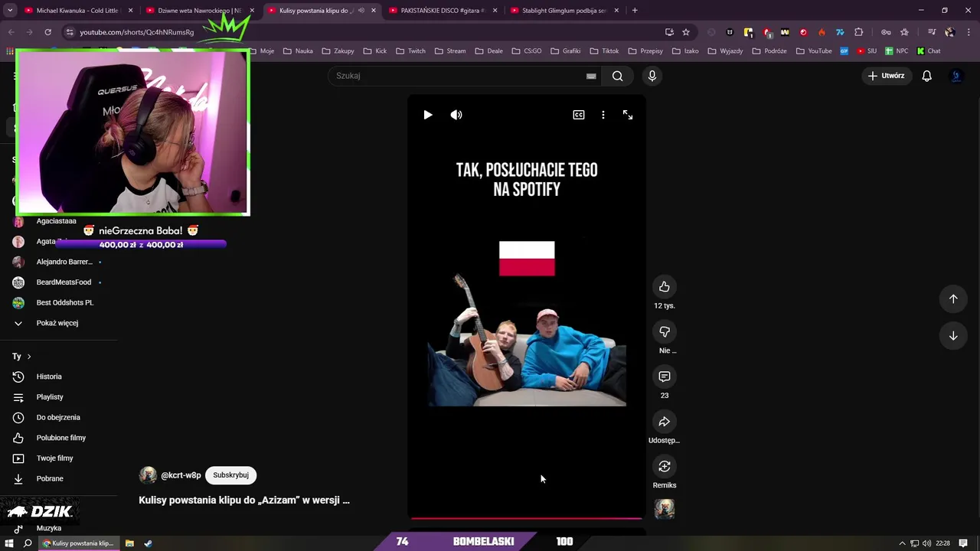Open the Alejandro Barrer... subscription
This screenshot has width=980, height=551.
coord(64,262)
